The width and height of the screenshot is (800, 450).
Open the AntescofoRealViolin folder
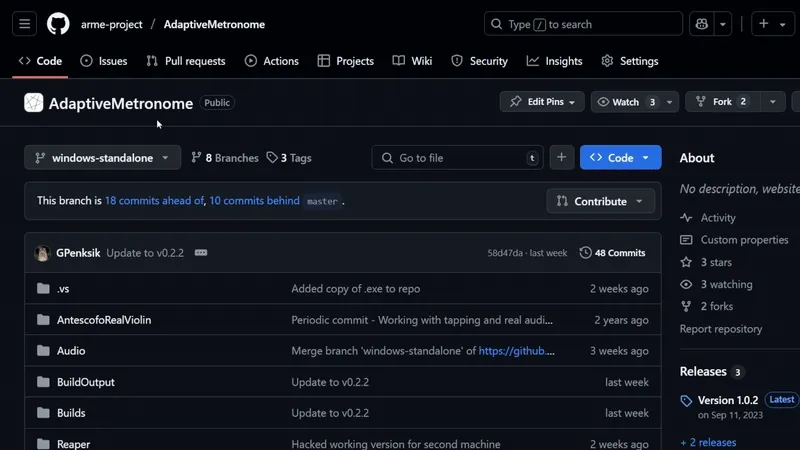104,320
